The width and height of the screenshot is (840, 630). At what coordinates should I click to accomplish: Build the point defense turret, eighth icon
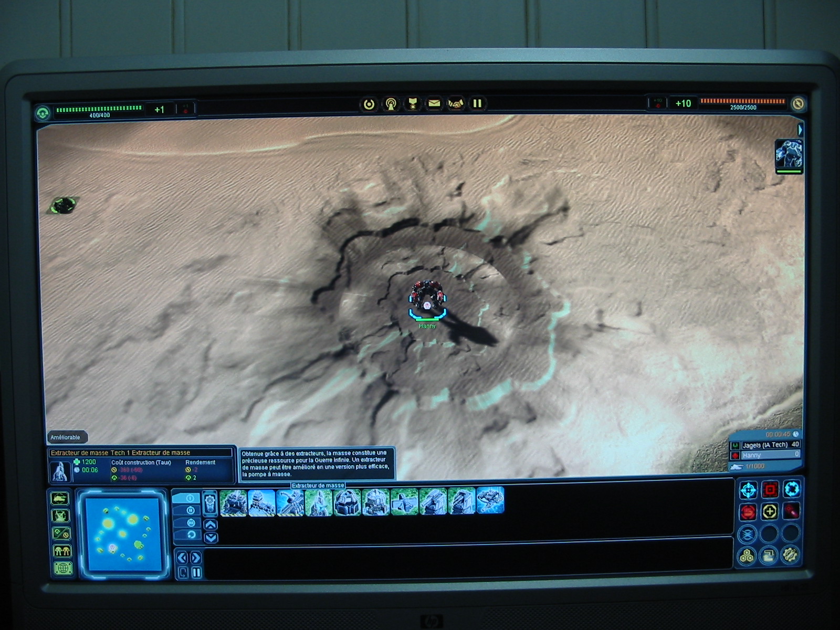pos(433,501)
